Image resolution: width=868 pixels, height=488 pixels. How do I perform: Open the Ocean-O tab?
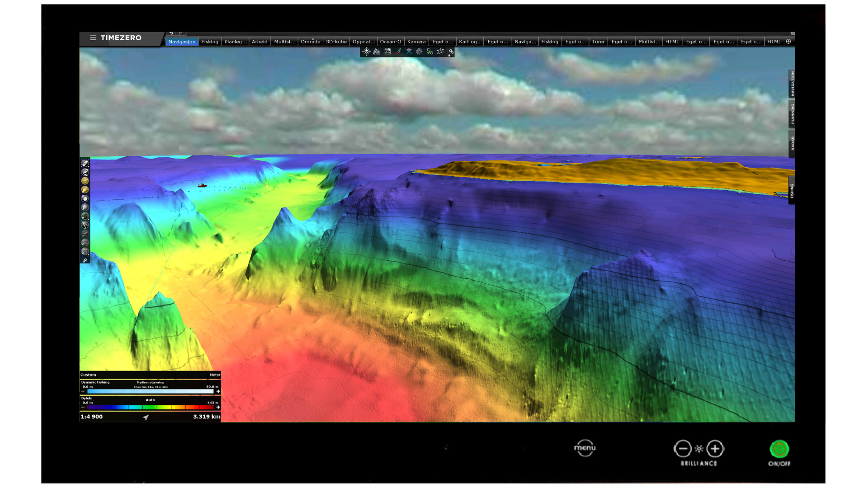point(391,42)
